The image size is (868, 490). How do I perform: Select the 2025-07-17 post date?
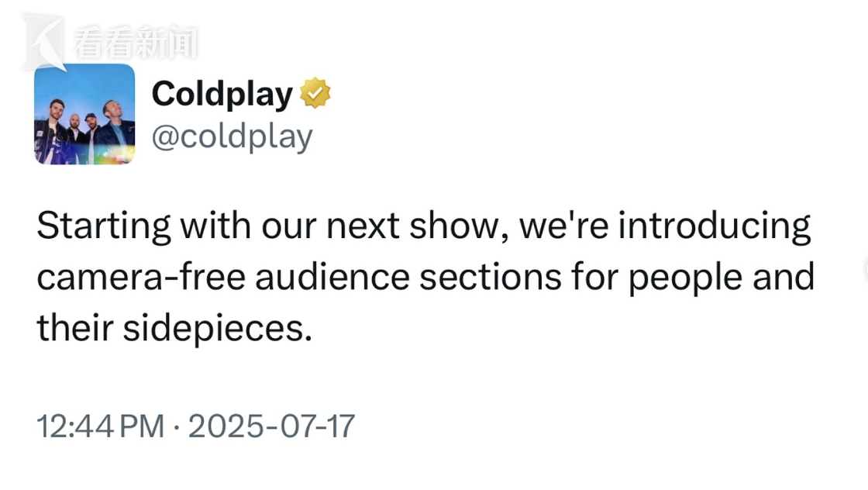click(271, 426)
